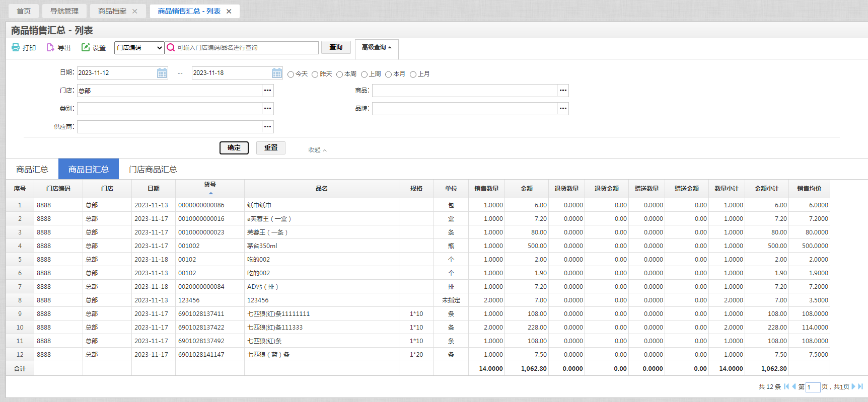Click the 纸巾纸巾 product row
Viewport: 868px width, 402px height.
click(x=418, y=205)
